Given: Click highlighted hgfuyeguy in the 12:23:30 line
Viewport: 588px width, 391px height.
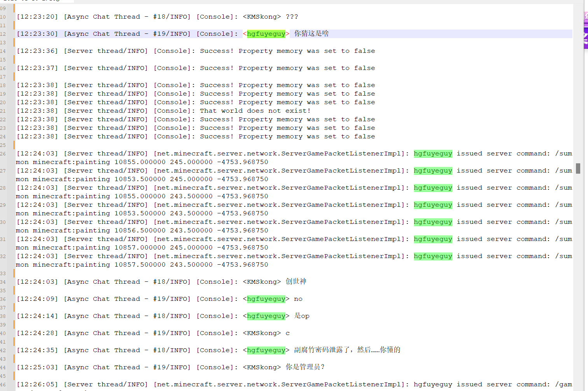Looking at the screenshot, I should tap(266, 34).
